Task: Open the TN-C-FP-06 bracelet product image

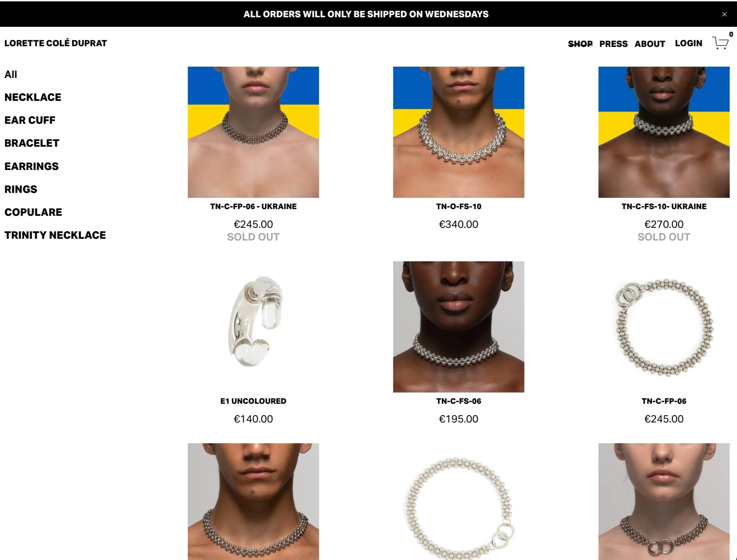Action: pos(664,327)
